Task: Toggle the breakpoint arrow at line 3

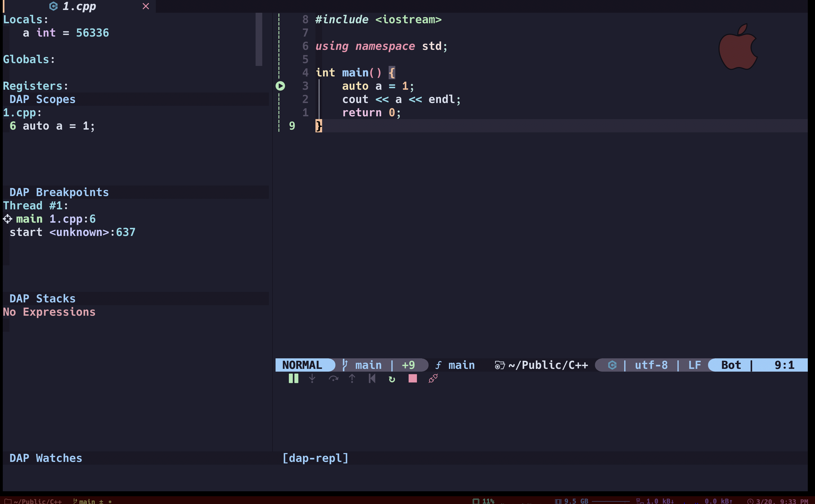Action: [x=281, y=86]
